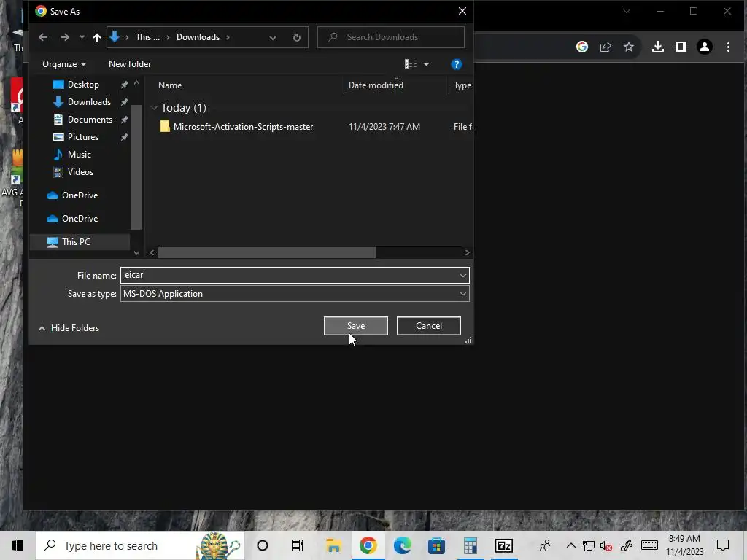
Task: Open Chrome's tab search chevron
Action: pos(627,11)
